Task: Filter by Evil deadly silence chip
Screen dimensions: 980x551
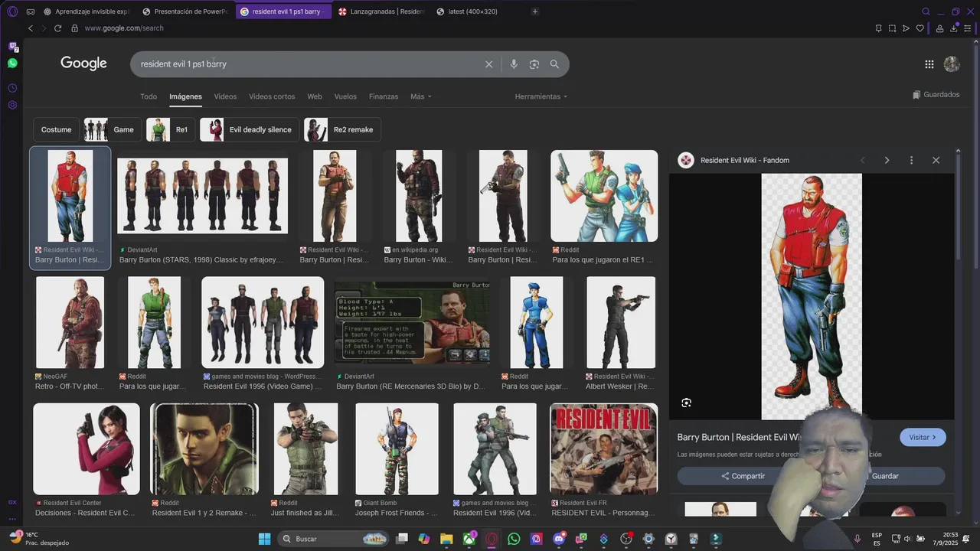Action: click(249, 129)
